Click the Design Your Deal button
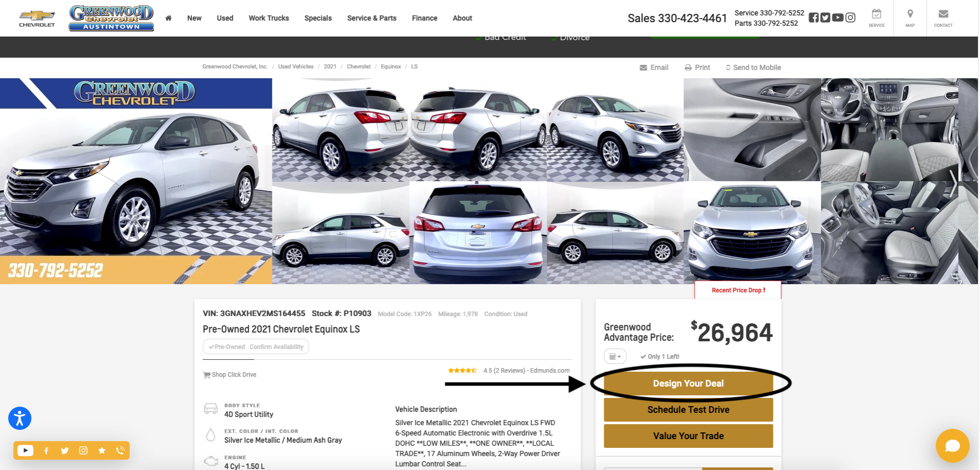980x470 pixels. [688, 384]
